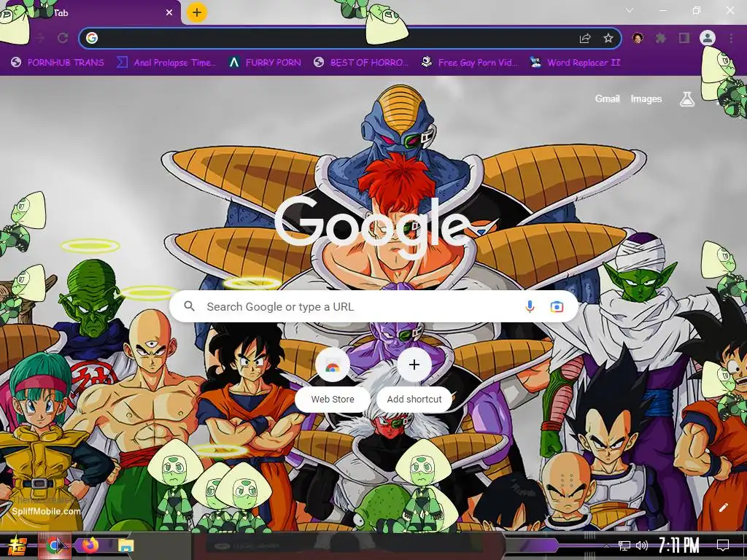
Task: Open File Explorer from the taskbar
Action: 126,545
